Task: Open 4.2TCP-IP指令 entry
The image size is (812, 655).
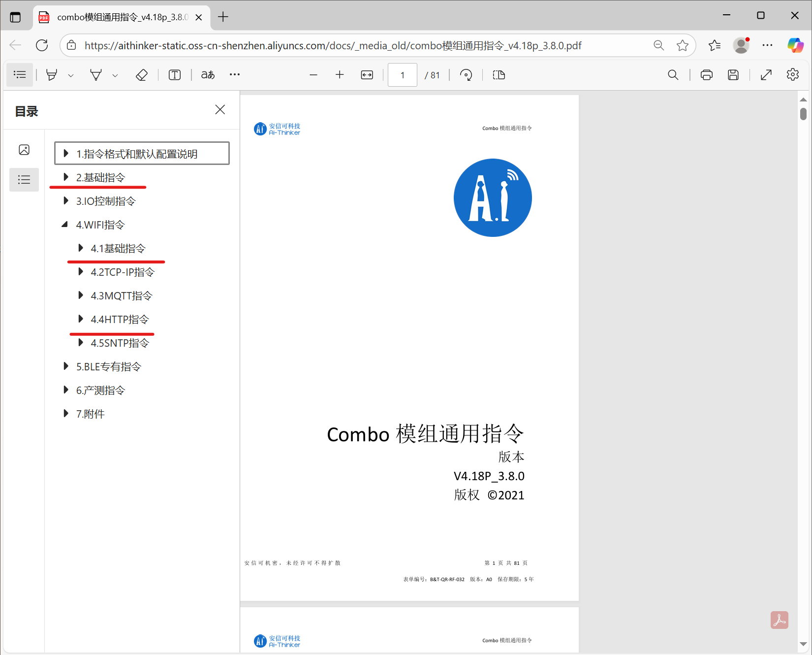Action: click(x=123, y=272)
